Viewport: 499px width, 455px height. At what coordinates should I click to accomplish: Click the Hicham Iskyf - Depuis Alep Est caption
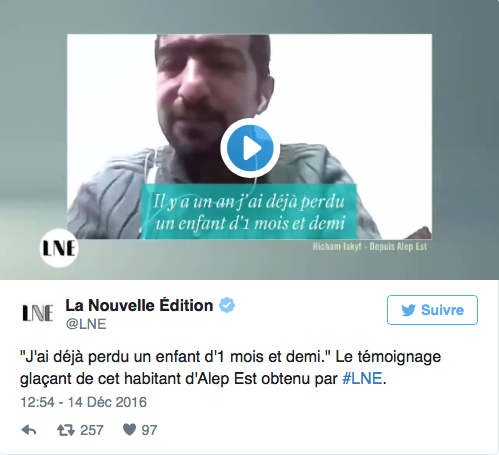tap(370, 247)
